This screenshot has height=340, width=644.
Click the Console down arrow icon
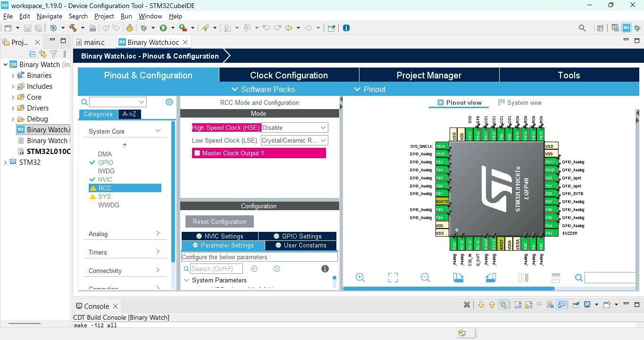pyautogui.click(x=481, y=305)
